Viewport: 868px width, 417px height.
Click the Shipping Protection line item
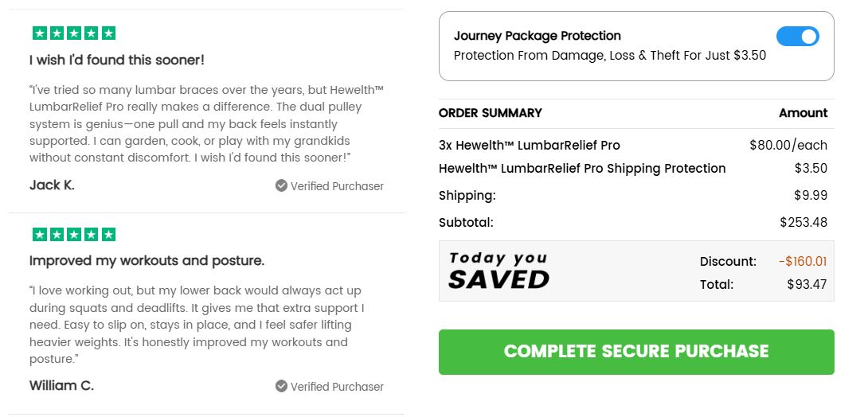pyautogui.click(x=582, y=168)
